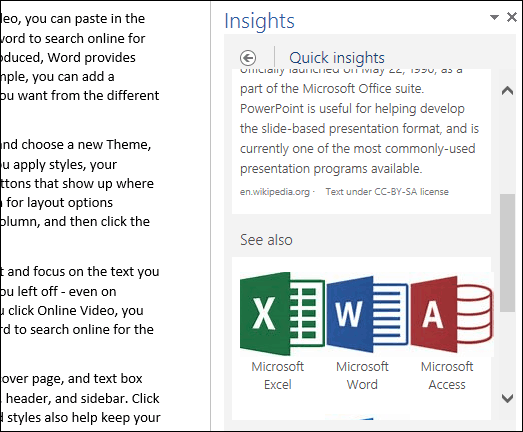Open the Insights pane options dropdown arrow
The image size is (523, 432).
(494, 17)
